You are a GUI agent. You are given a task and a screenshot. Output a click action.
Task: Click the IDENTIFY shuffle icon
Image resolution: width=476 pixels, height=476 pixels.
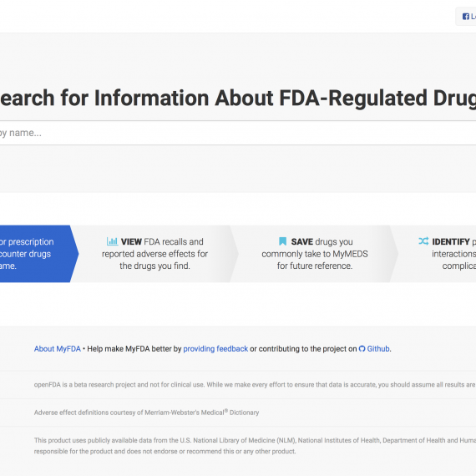(x=423, y=241)
